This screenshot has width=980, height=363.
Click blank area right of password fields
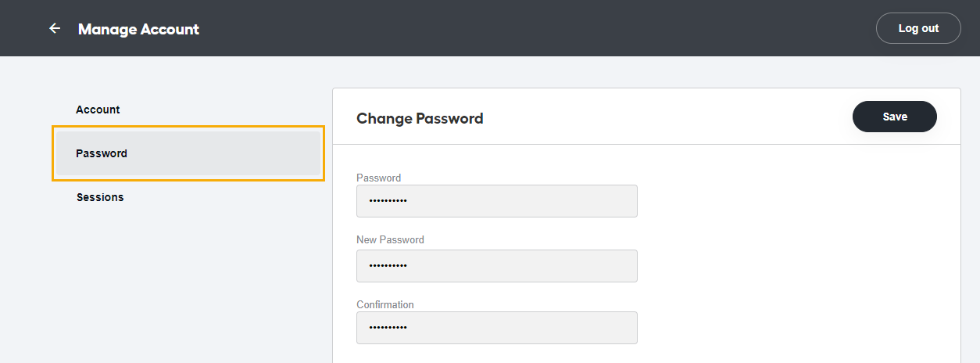coord(797,258)
